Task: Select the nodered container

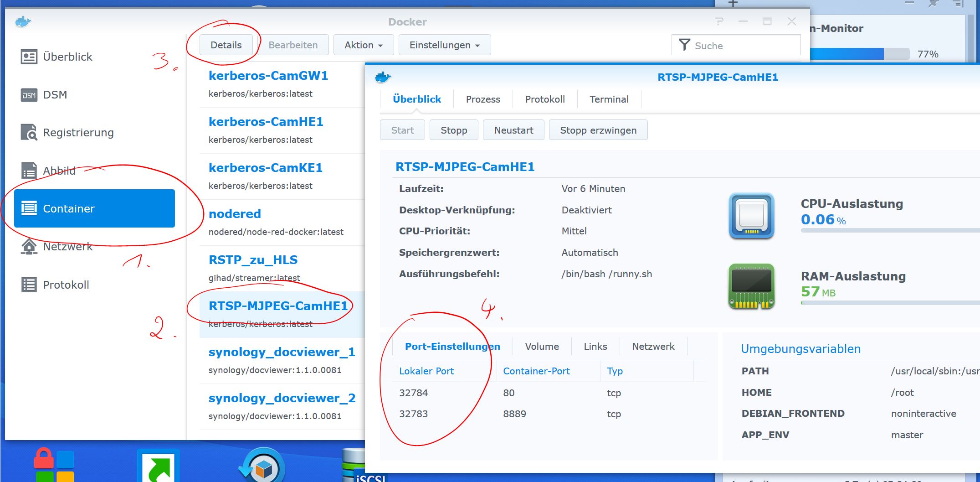Action: (282, 222)
